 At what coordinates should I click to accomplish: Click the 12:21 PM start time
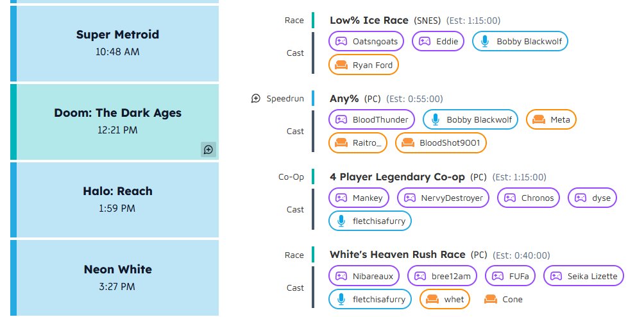(x=117, y=130)
